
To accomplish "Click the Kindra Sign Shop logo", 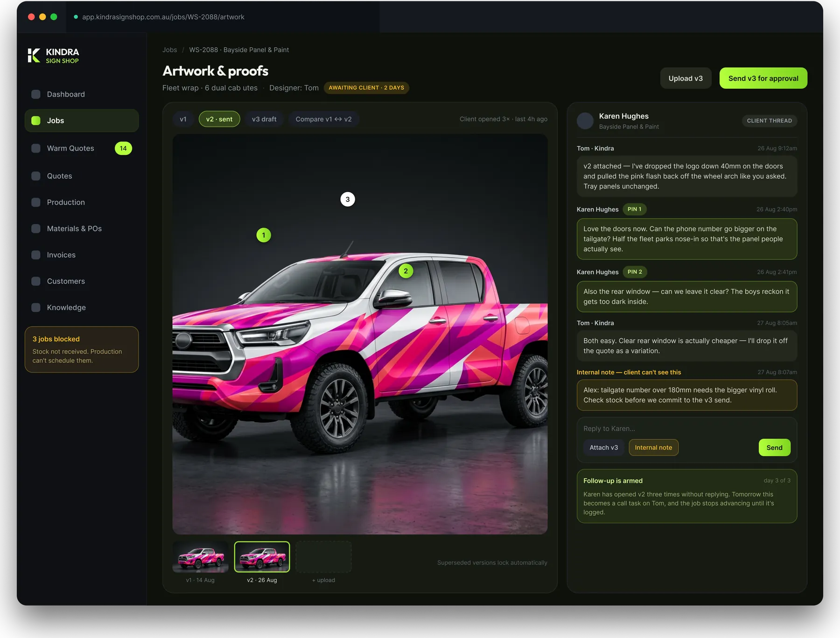I will point(53,55).
